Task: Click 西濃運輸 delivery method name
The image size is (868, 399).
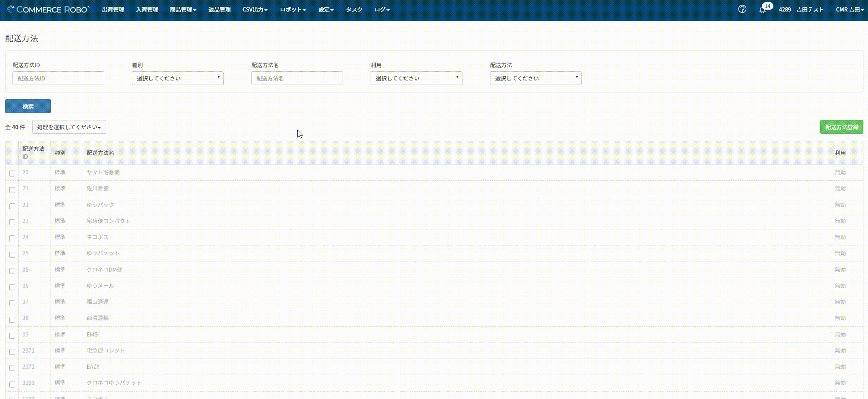Action: coord(98,318)
